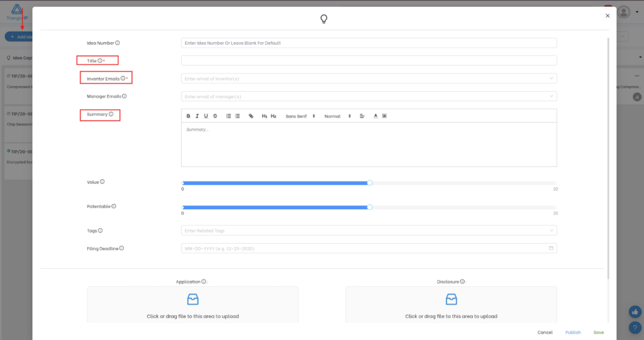Open text color picker in Summary toolbar
Image resolution: width=644 pixels, height=340 pixels.
375,116
